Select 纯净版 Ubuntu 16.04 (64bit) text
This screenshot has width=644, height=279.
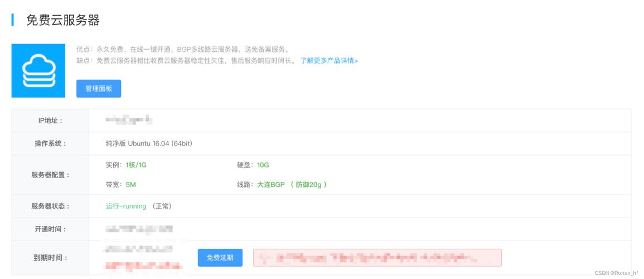pos(149,143)
